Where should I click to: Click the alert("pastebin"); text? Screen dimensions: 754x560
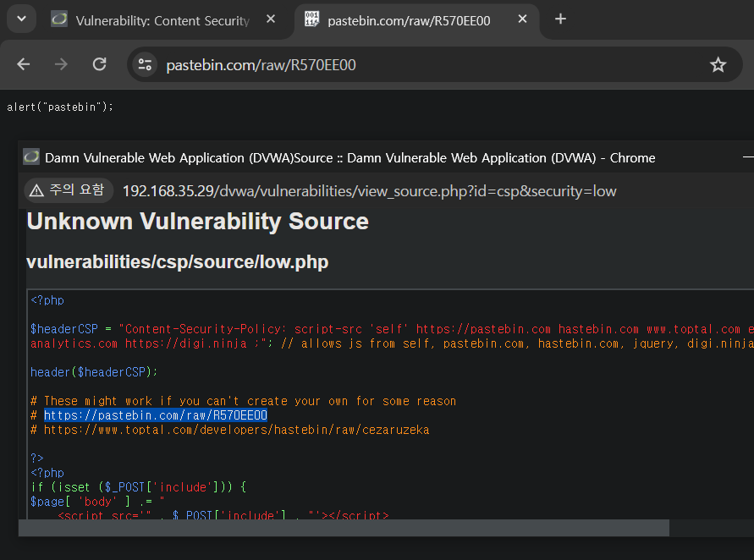[x=60, y=107]
